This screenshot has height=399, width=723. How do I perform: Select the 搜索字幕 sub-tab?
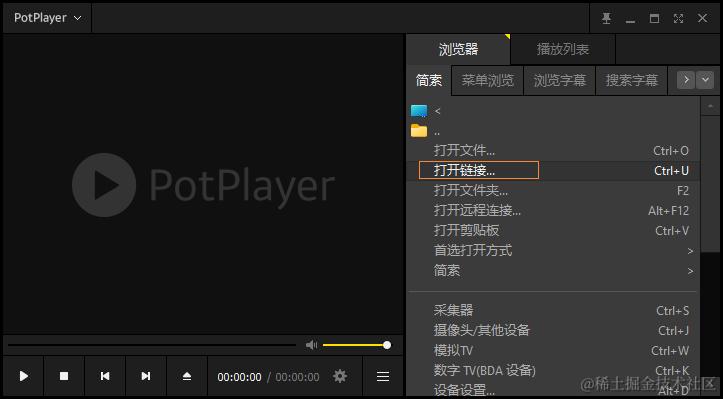(631, 81)
